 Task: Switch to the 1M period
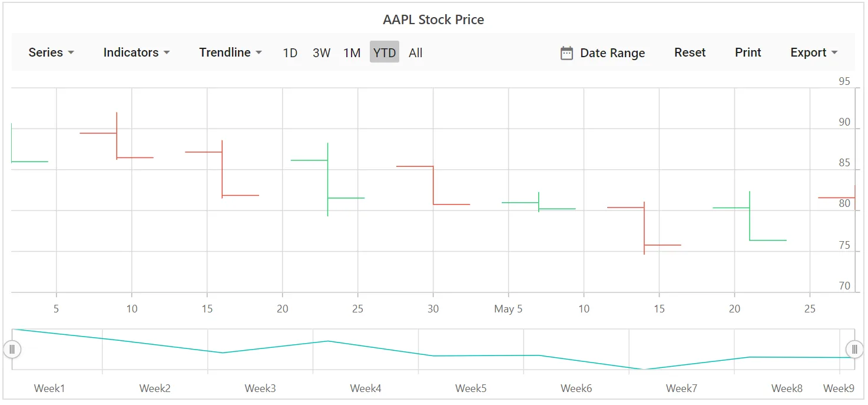tap(352, 52)
